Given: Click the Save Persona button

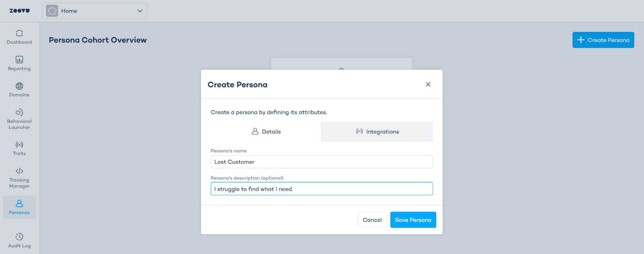Looking at the screenshot, I should pyautogui.click(x=413, y=220).
